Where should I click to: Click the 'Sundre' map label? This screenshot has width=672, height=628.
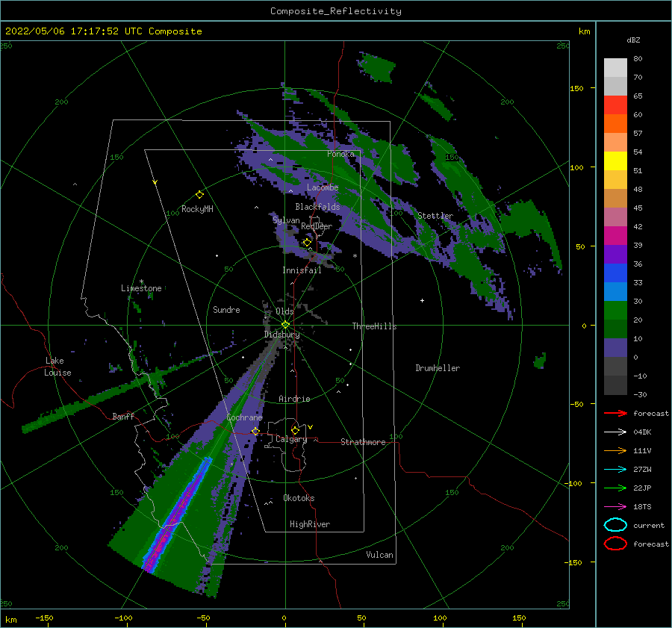click(226, 309)
